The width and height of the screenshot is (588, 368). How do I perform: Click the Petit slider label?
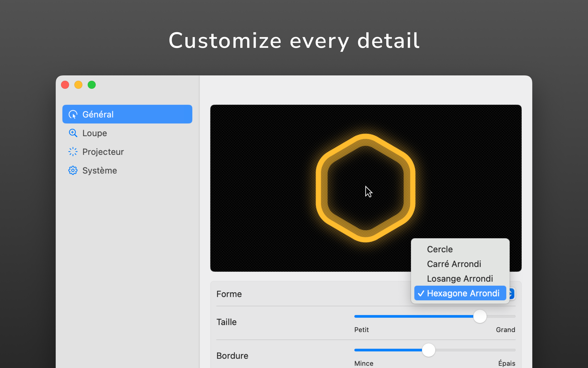point(361,330)
